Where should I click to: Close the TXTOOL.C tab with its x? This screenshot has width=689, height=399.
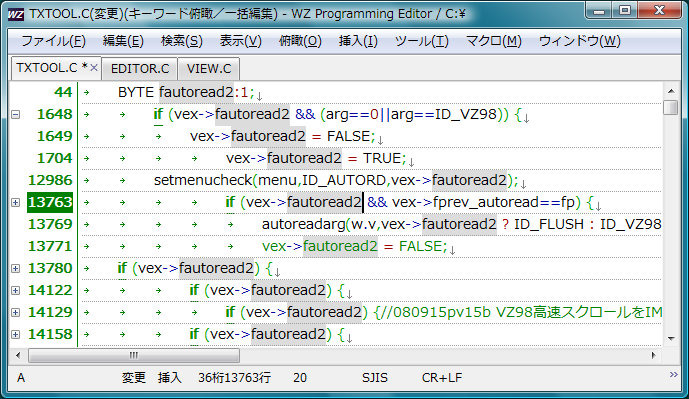pos(94,68)
